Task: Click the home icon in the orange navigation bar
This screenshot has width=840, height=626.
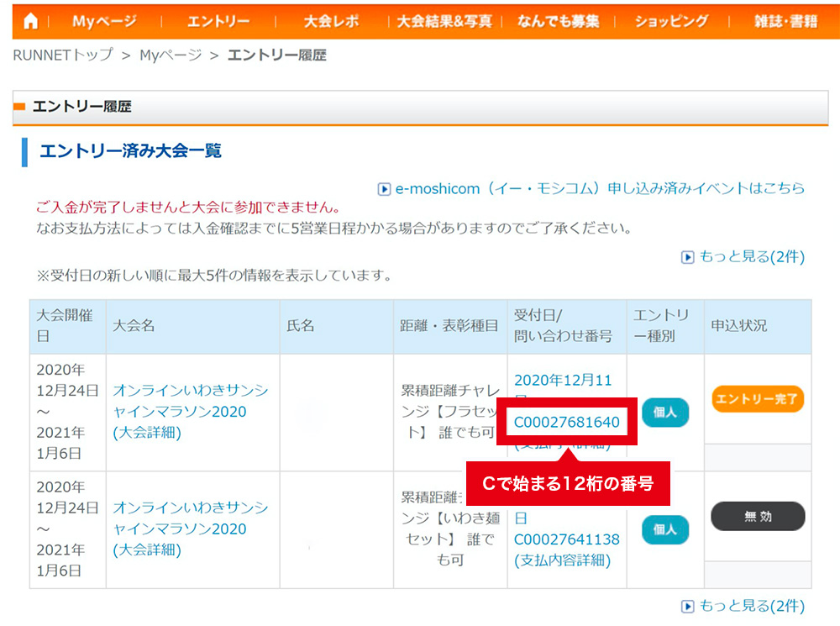Action: tap(30, 21)
